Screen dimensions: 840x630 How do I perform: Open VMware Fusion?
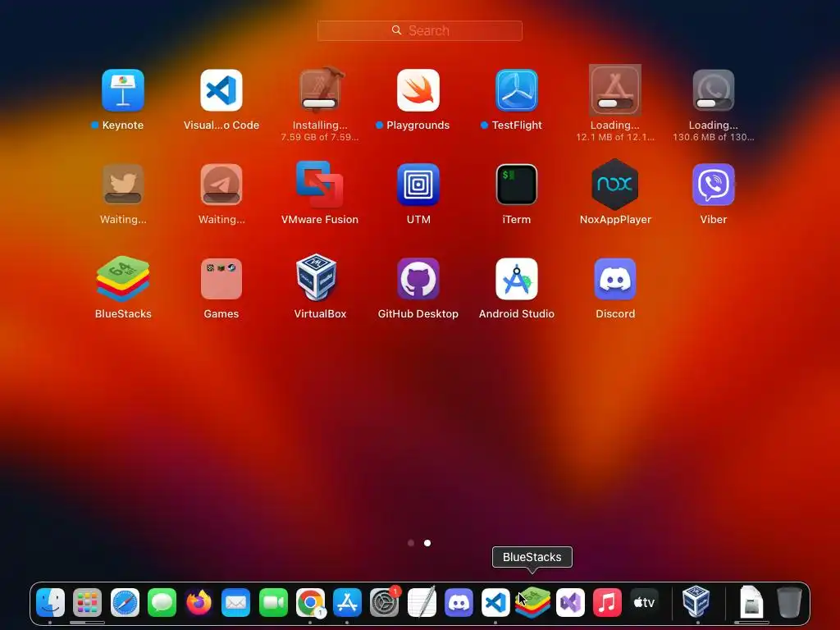[320, 185]
